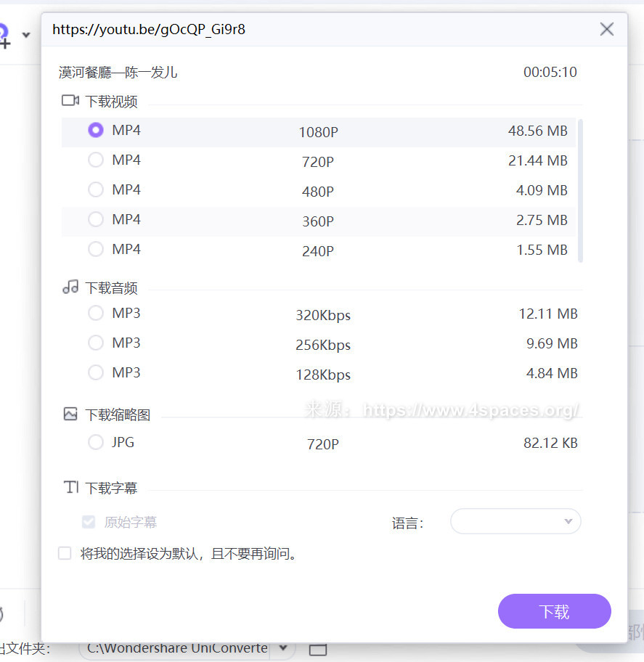Select MP4 1080P video option
The width and height of the screenshot is (644, 662).
[x=95, y=130]
